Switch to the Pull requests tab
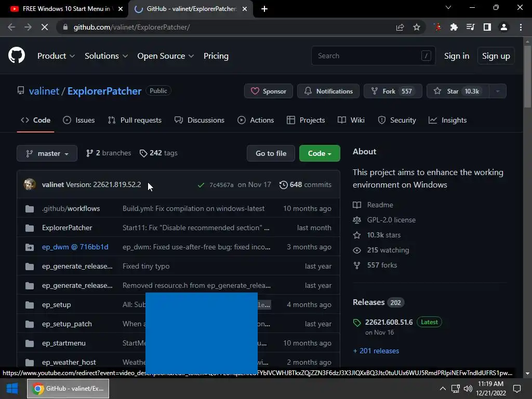Screen dimensions: 532x399 (135, 120)
